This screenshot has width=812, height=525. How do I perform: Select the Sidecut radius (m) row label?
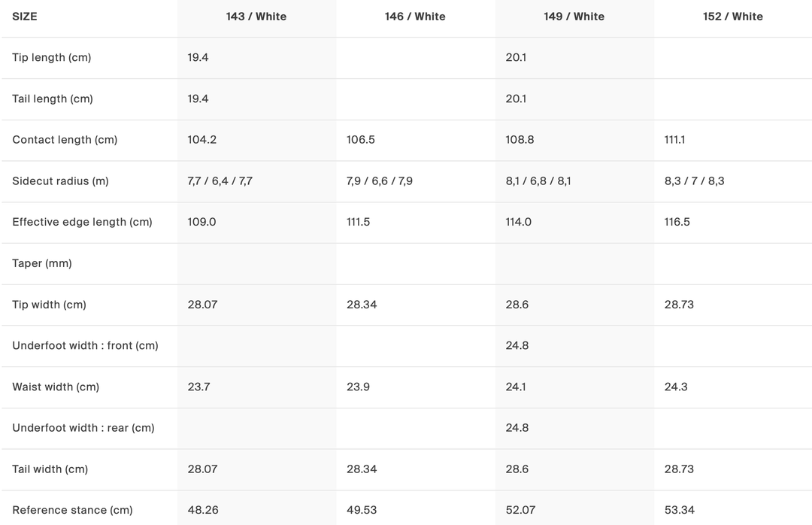click(x=61, y=181)
